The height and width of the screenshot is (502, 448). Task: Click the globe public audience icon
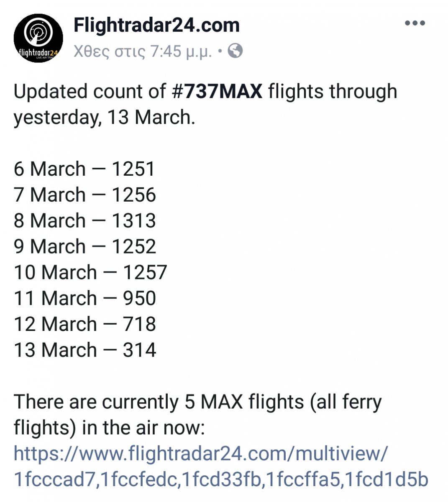236,51
